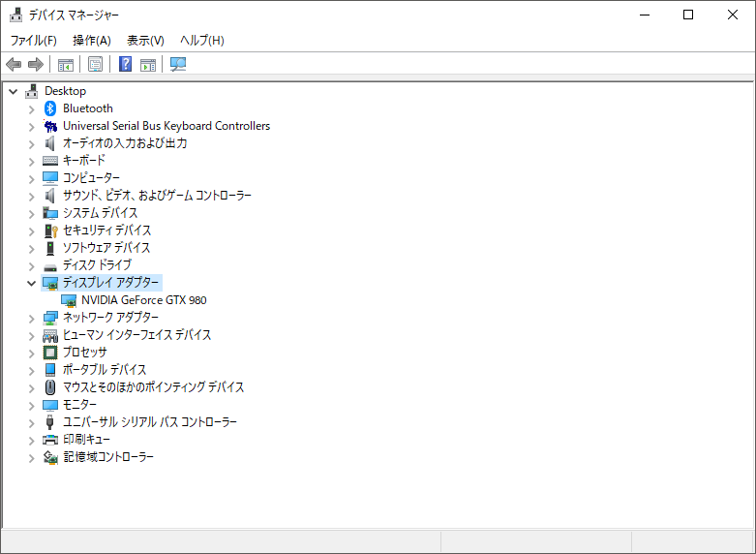Select the Desktop computer root label
Viewport: 756px width, 554px height.
[x=65, y=91]
